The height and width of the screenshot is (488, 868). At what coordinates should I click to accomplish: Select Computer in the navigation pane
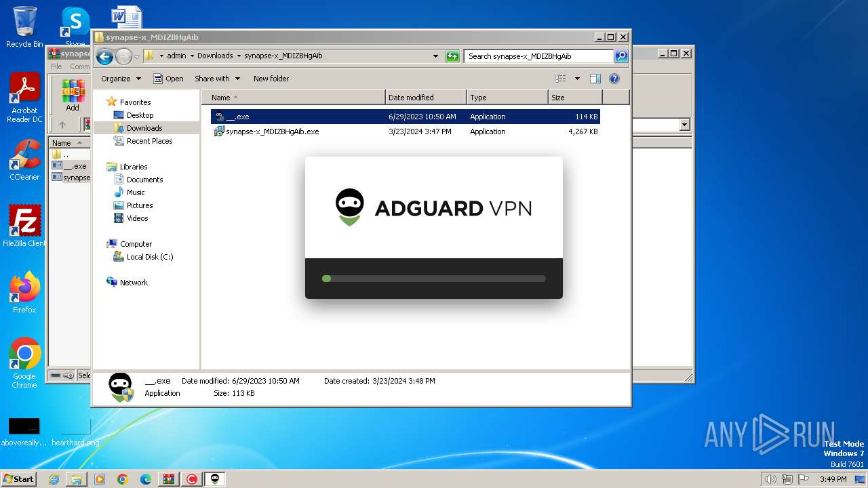click(x=136, y=244)
